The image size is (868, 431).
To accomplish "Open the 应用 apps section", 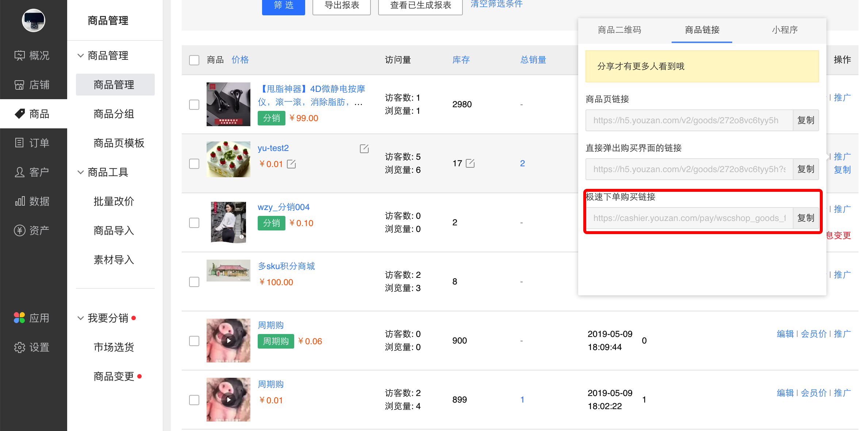I will (34, 318).
